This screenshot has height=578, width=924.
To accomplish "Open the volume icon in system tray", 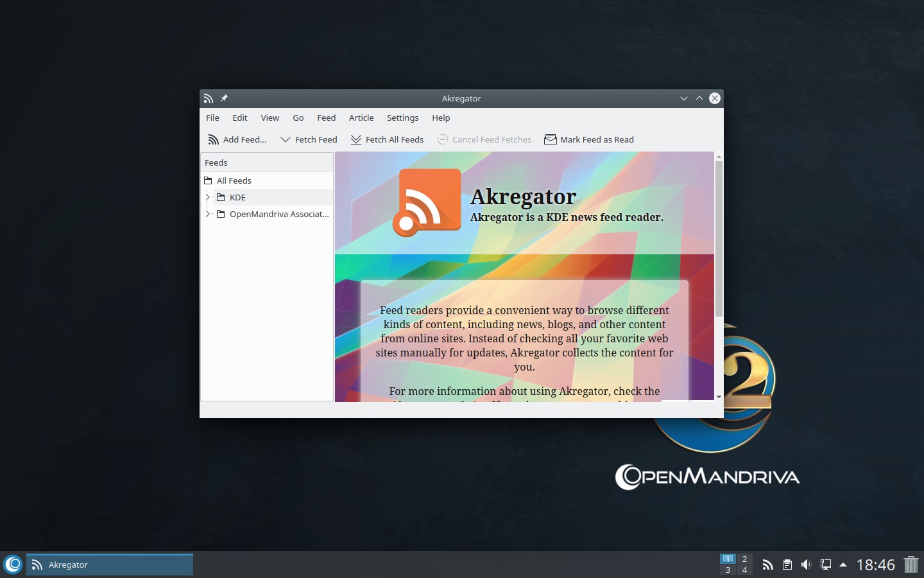I will click(806, 565).
